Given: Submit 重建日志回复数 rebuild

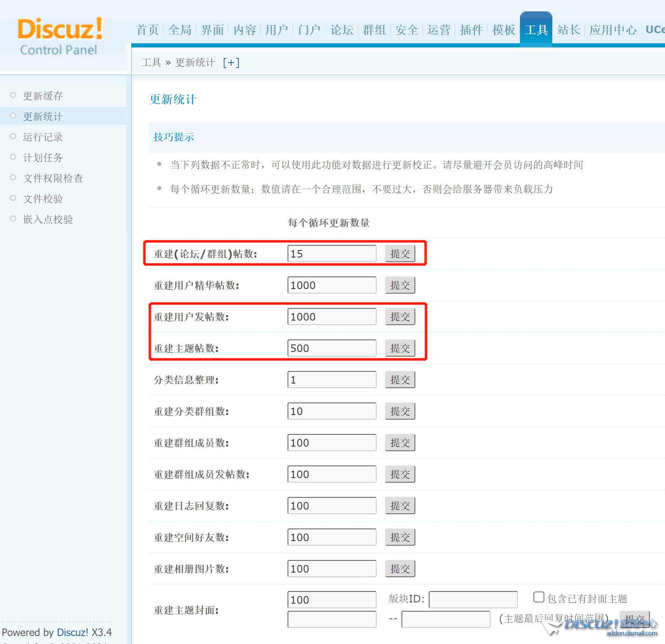Looking at the screenshot, I should tap(400, 506).
